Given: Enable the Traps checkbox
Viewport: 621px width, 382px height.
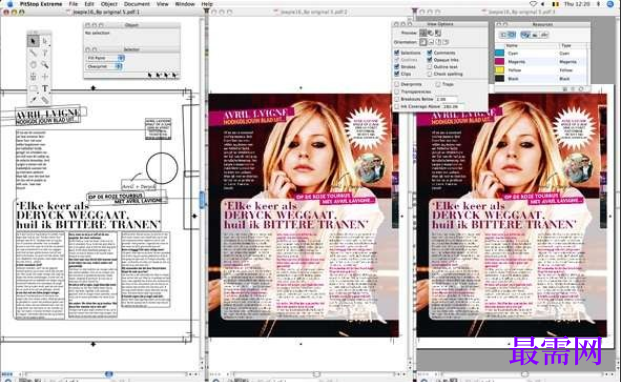Looking at the screenshot, I should [x=438, y=84].
